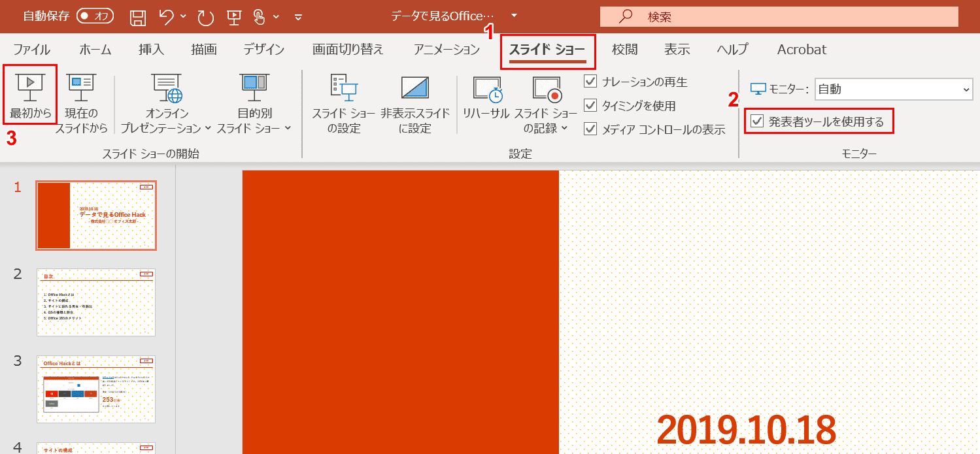Screen dimensions: 980x454
Task: Set slide as hidden (非表示スライドに設定)
Action: coord(415,103)
